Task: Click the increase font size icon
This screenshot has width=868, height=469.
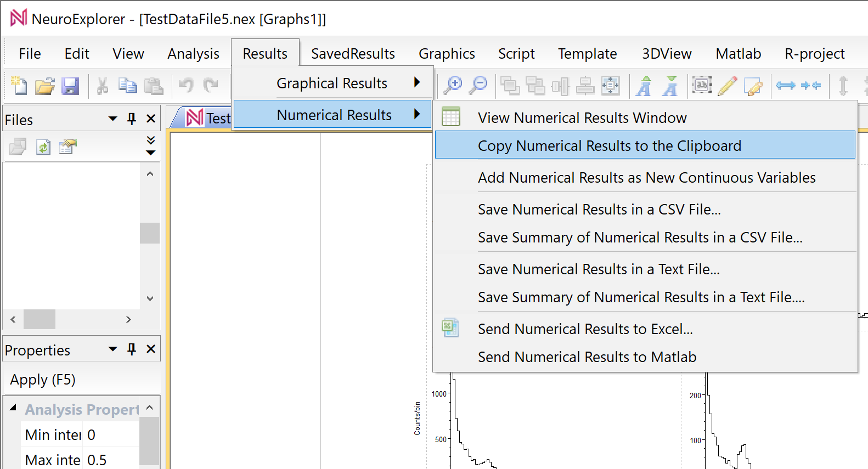Action: 644,86
